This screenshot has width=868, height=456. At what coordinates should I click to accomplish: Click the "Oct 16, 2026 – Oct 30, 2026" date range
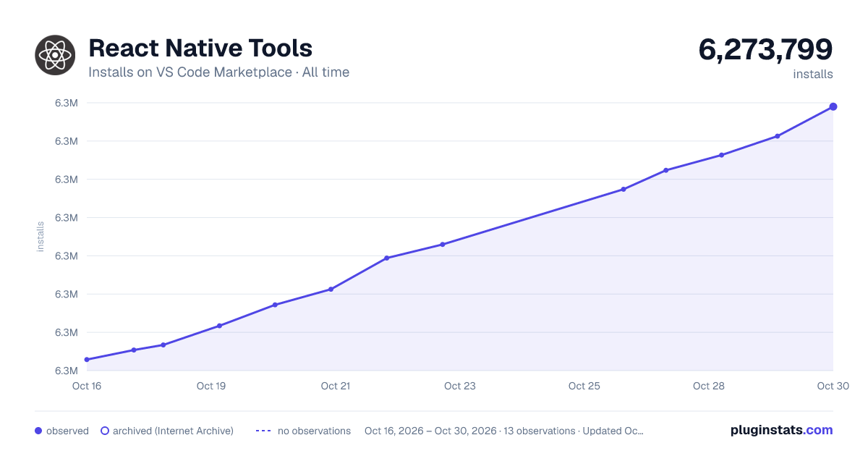tap(430, 431)
